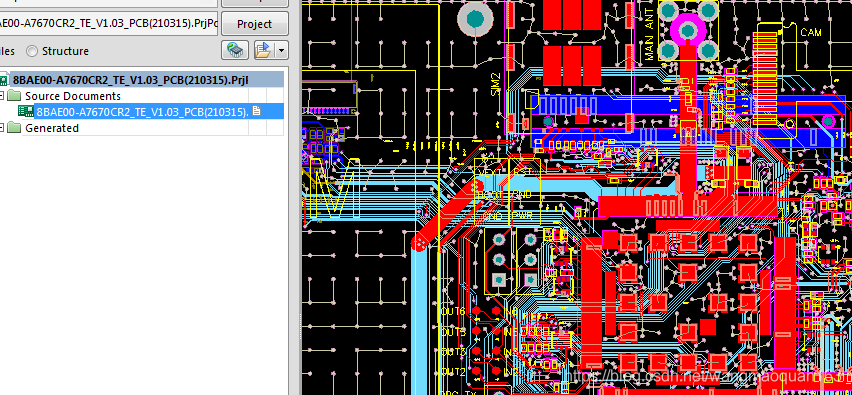Select the Structure radio button
The image size is (852, 395).
pyautogui.click(x=32, y=51)
